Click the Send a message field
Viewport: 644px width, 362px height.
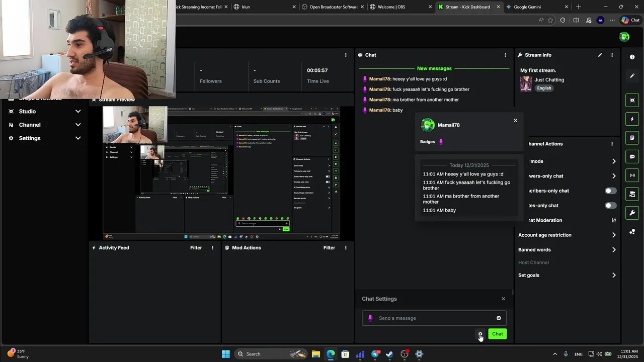point(434,318)
